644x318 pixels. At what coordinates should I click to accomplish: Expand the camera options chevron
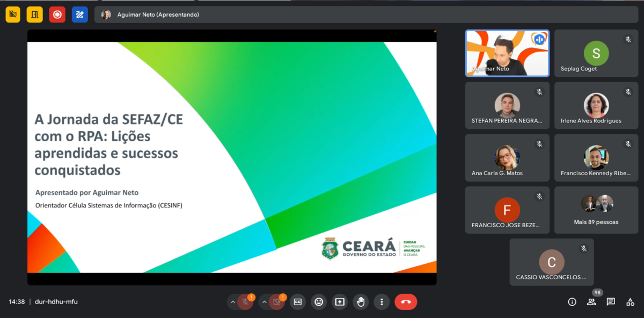pyautogui.click(x=264, y=302)
